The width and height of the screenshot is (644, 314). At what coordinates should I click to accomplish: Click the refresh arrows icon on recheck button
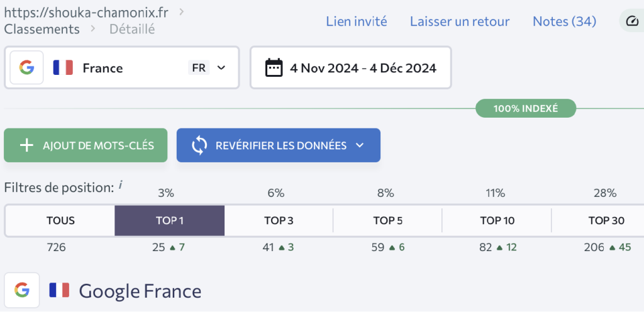pyautogui.click(x=199, y=145)
